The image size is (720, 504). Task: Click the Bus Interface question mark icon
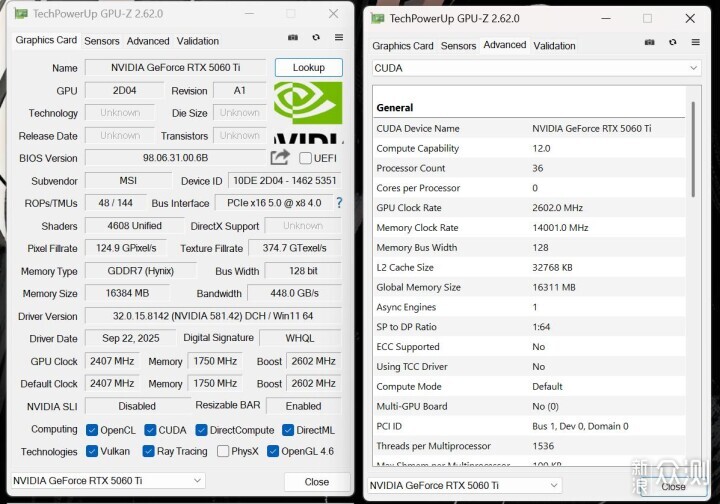pyautogui.click(x=339, y=202)
